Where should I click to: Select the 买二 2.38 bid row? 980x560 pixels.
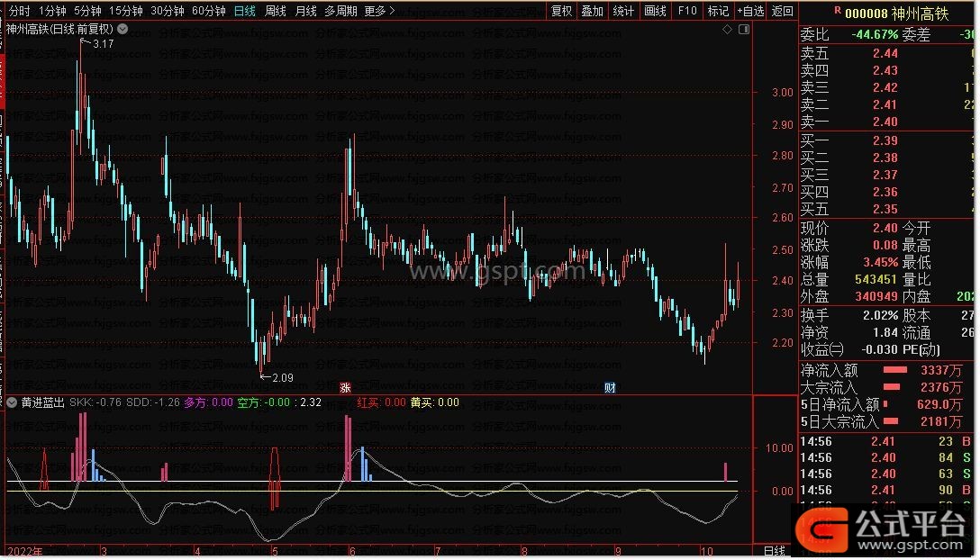[x=886, y=158]
